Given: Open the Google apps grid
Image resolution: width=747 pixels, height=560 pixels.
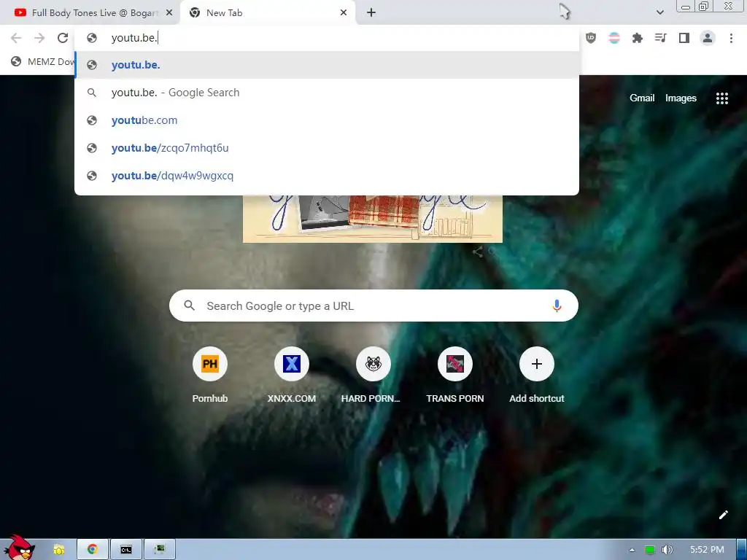Looking at the screenshot, I should pos(721,98).
